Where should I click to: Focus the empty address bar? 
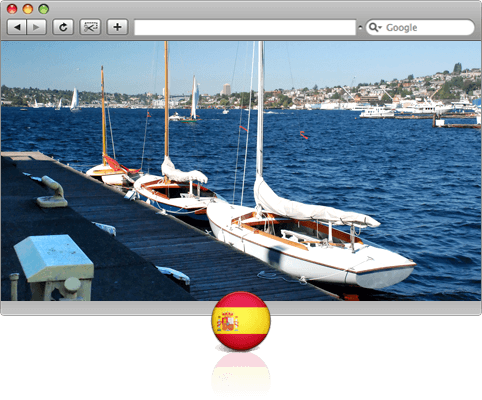(x=245, y=27)
